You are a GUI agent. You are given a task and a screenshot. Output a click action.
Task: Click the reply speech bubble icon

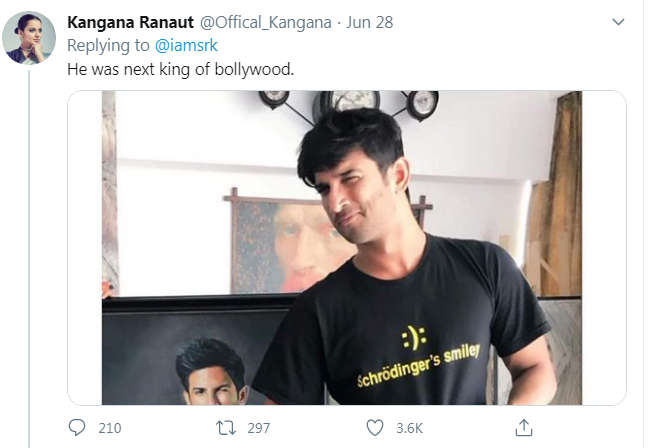coord(78,428)
